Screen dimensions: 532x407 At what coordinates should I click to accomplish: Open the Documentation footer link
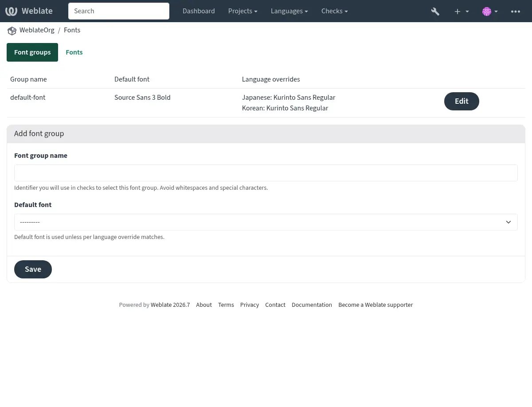point(312,305)
